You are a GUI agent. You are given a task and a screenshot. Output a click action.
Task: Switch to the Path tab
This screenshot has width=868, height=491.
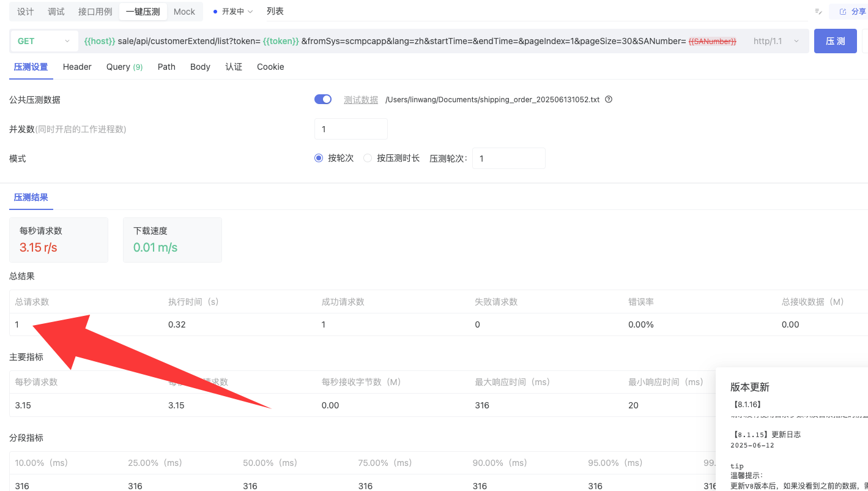[166, 67]
